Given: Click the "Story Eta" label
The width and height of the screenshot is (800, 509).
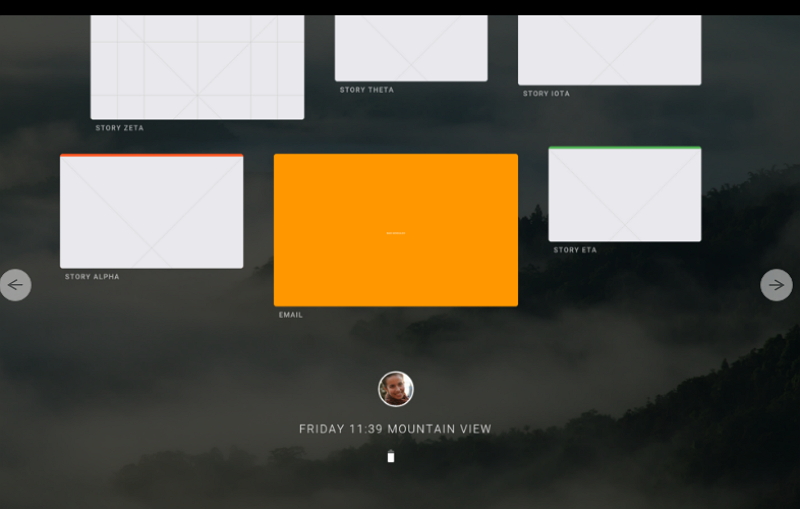Looking at the screenshot, I should (x=575, y=250).
